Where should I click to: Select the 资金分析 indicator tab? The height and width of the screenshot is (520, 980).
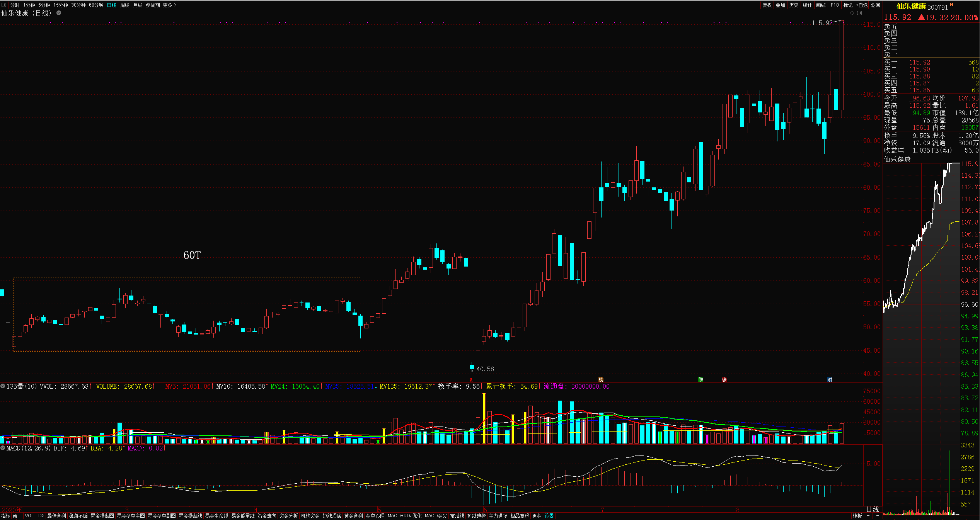click(288, 516)
